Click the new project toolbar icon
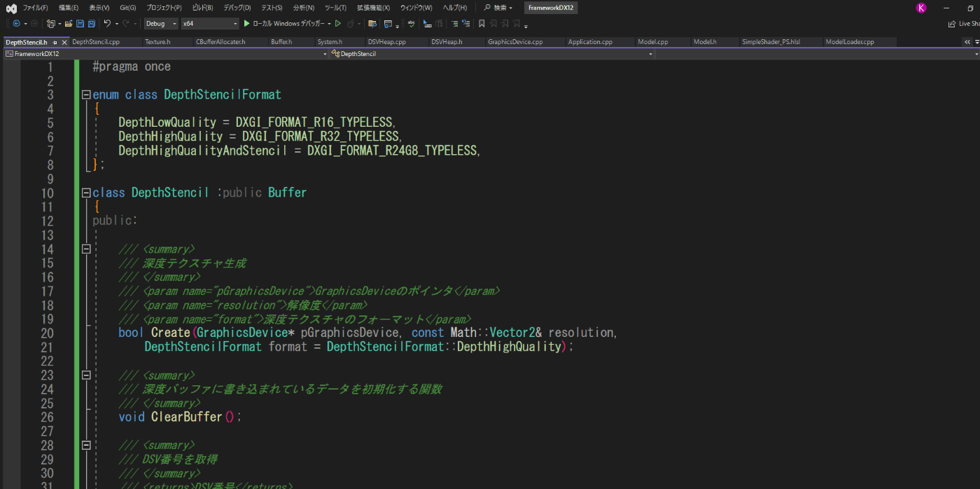Viewport: 980px width, 489px height. 51,23
